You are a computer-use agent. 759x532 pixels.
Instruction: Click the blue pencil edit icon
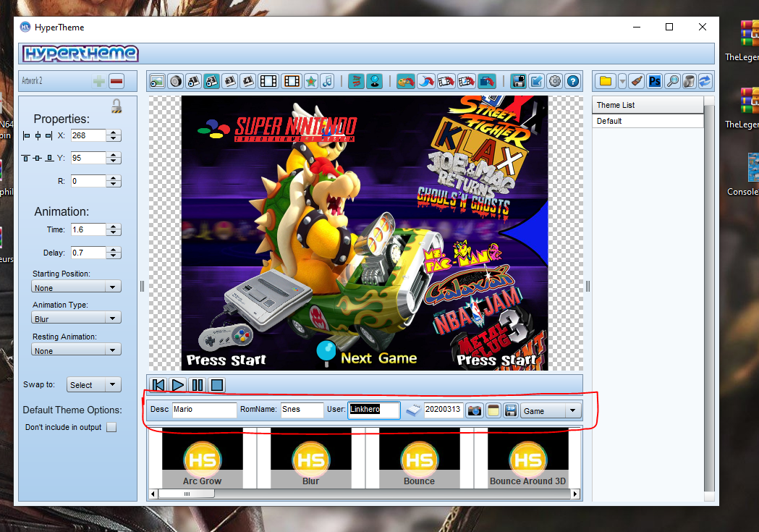[x=536, y=81]
